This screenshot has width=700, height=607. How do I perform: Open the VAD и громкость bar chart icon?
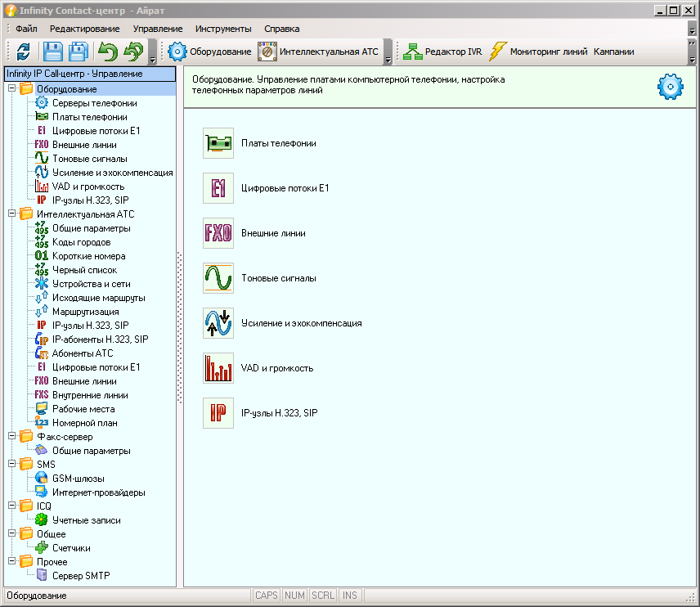coord(218,368)
